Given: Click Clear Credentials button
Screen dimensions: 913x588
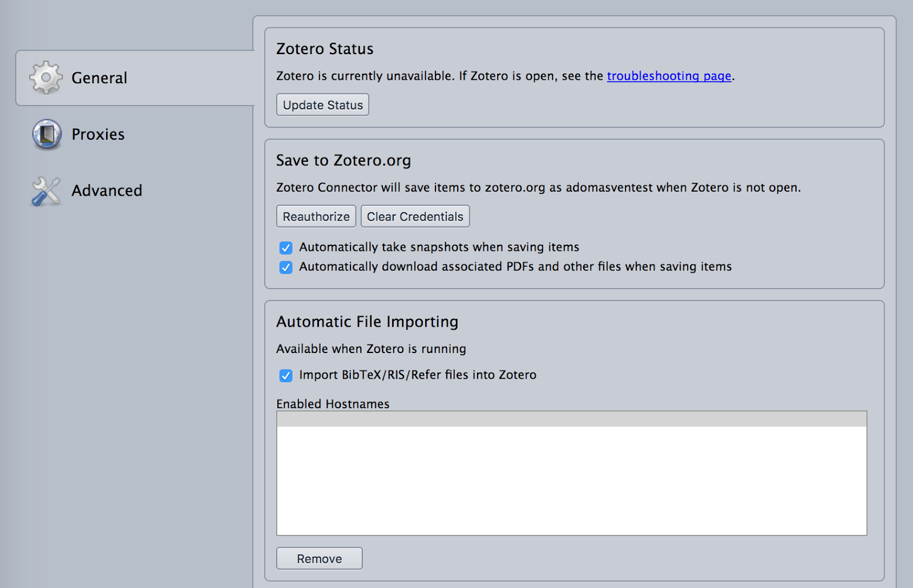Looking at the screenshot, I should (415, 217).
